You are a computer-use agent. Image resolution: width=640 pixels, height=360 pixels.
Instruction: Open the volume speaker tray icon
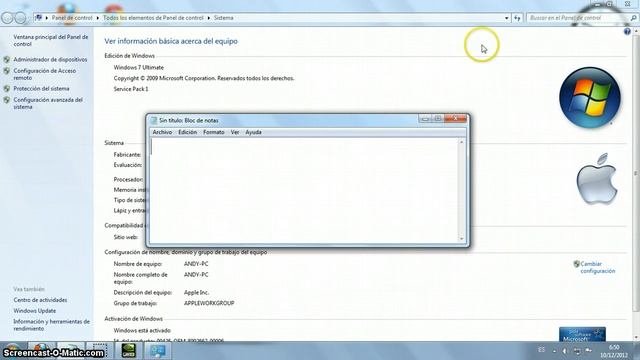click(x=565, y=351)
